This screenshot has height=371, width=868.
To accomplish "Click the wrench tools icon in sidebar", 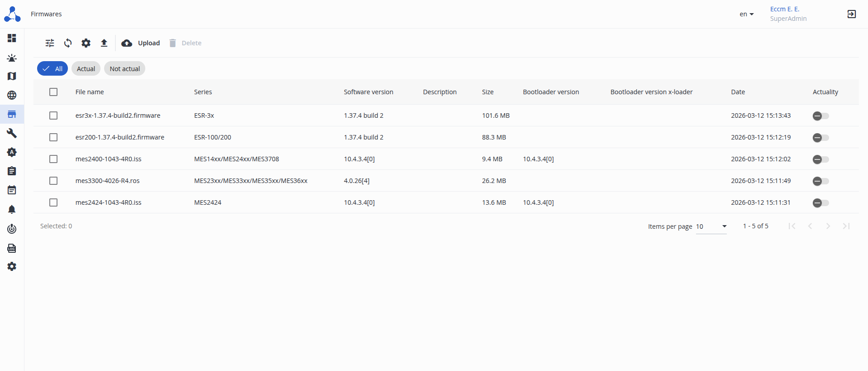I will pyautogui.click(x=12, y=133).
